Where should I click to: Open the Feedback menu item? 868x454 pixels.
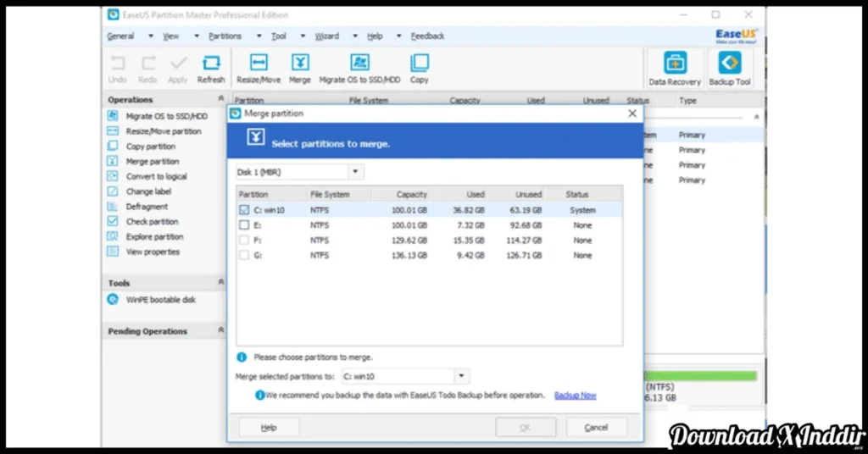[x=427, y=36]
